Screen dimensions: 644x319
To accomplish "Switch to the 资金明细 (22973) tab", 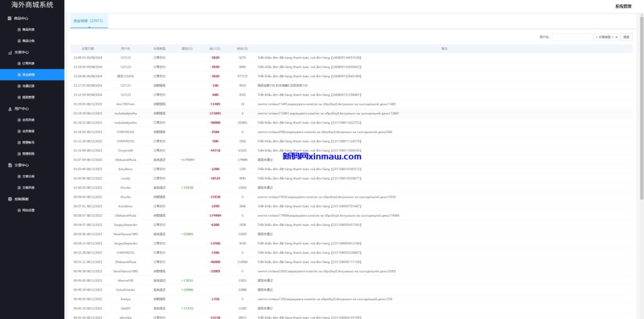I will click(x=88, y=21).
